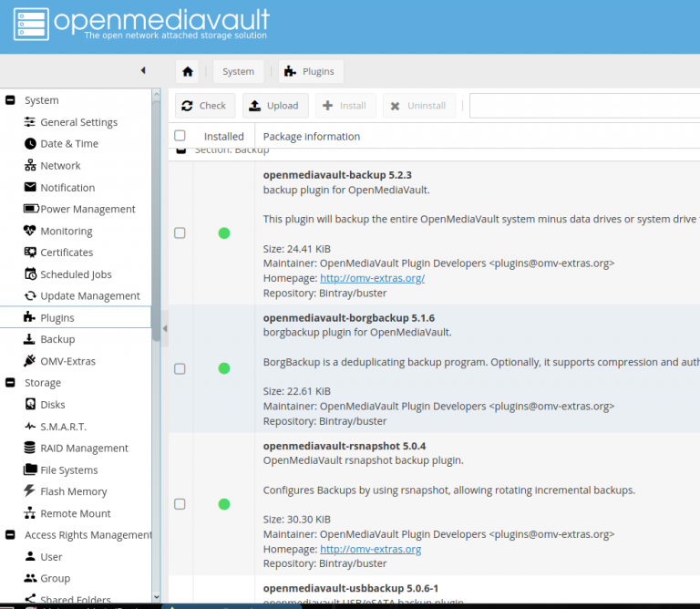Collapse the System tree section

pos(10,100)
